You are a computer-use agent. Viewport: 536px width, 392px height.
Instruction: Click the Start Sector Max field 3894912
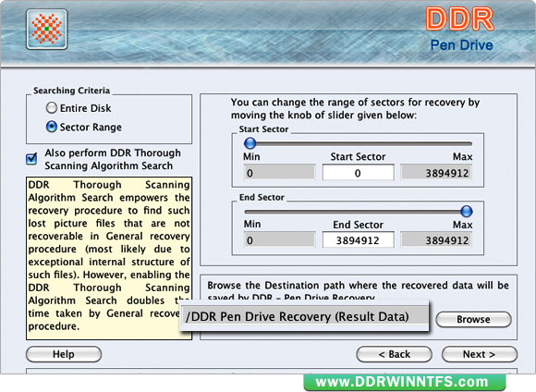pos(436,173)
